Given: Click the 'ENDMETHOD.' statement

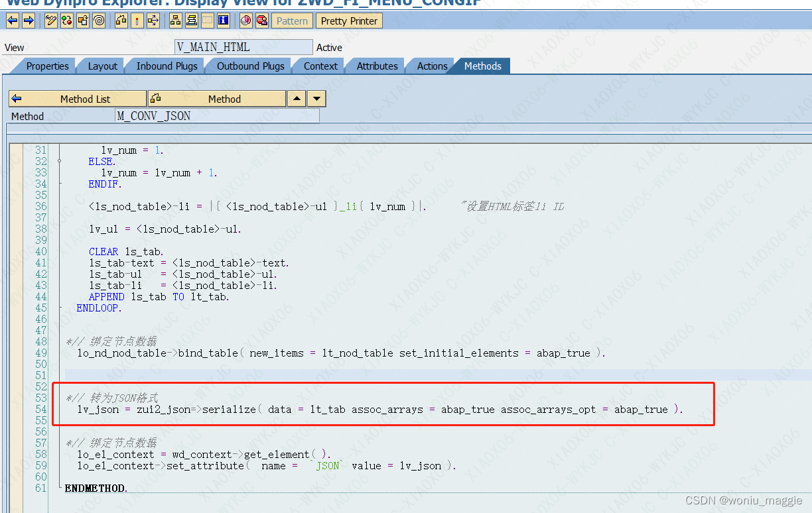Looking at the screenshot, I should (96, 488).
